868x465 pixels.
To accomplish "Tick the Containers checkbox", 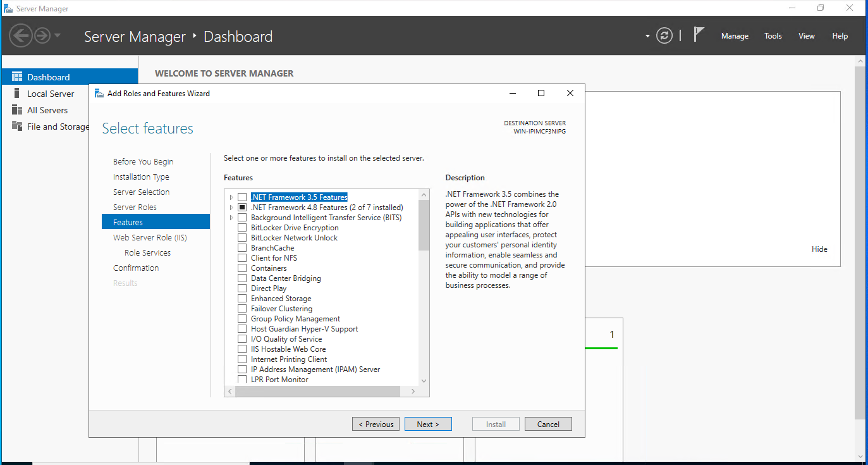I will pos(242,268).
